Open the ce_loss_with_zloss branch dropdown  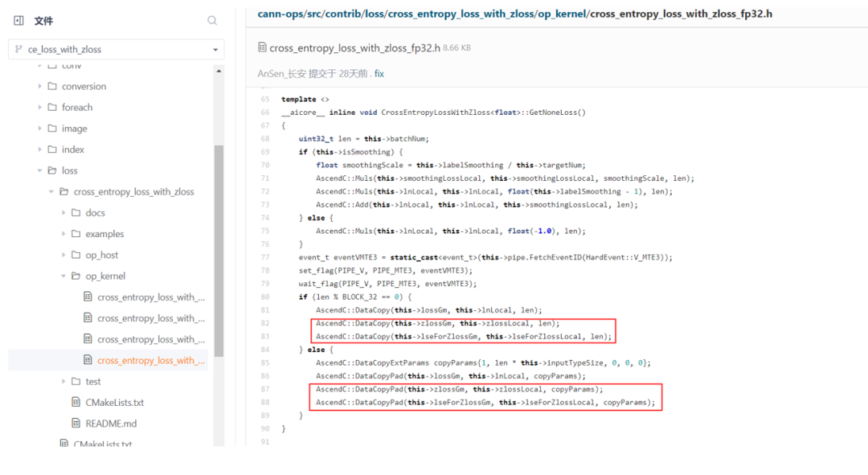click(215, 49)
